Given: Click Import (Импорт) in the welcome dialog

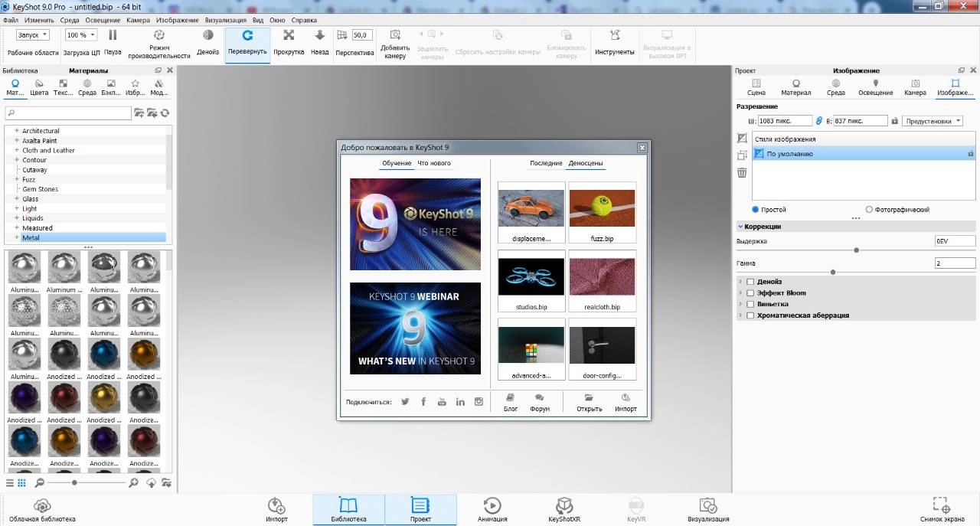Looking at the screenshot, I should pos(626,403).
